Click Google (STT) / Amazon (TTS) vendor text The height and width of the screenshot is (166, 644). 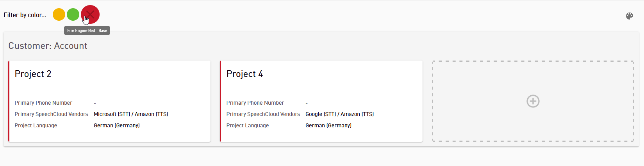tap(339, 114)
